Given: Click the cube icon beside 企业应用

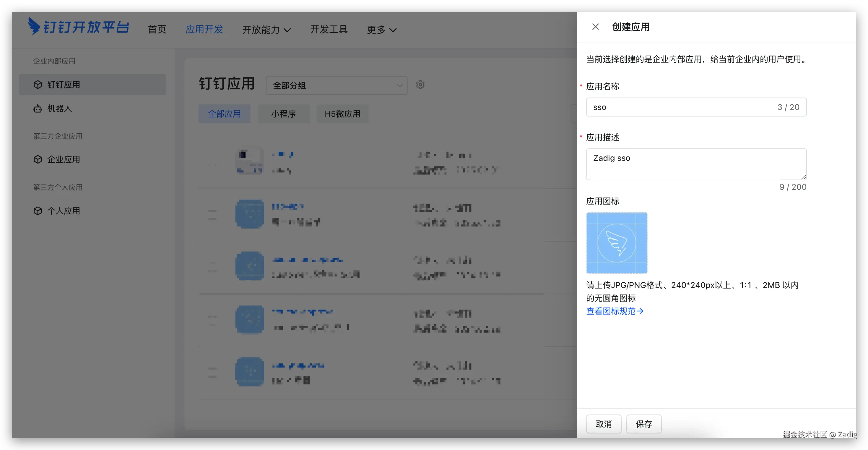Looking at the screenshot, I should [38, 159].
